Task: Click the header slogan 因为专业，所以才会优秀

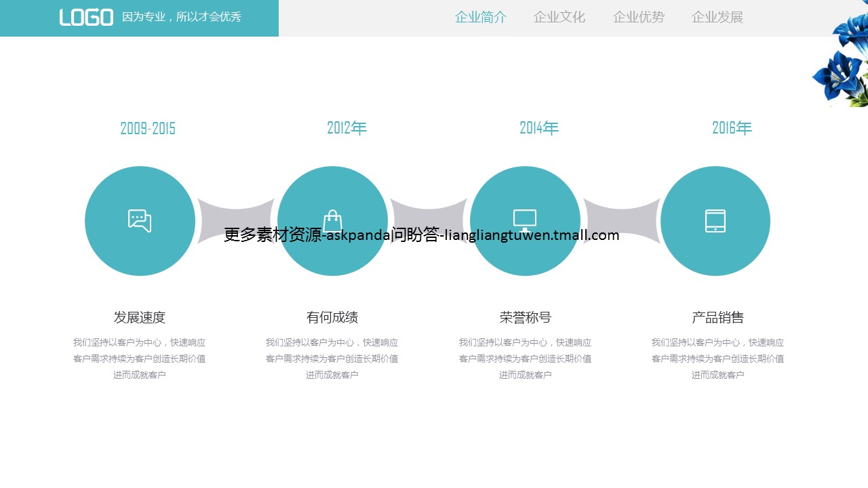Action: pyautogui.click(x=182, y=18)
